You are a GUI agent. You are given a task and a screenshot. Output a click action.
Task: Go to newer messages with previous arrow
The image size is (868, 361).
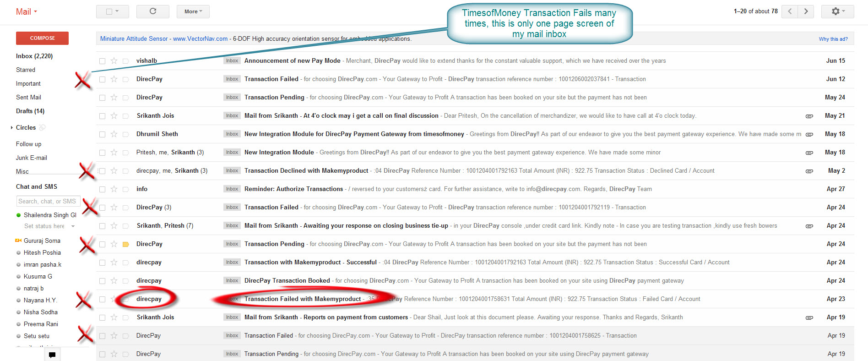pos(790,11)
